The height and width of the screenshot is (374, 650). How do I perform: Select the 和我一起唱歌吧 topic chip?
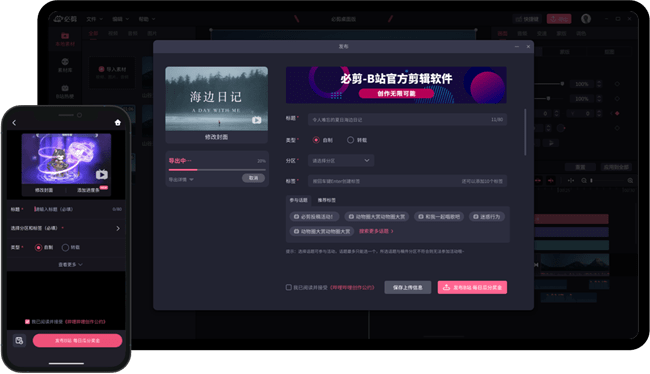tap(439, 216)
